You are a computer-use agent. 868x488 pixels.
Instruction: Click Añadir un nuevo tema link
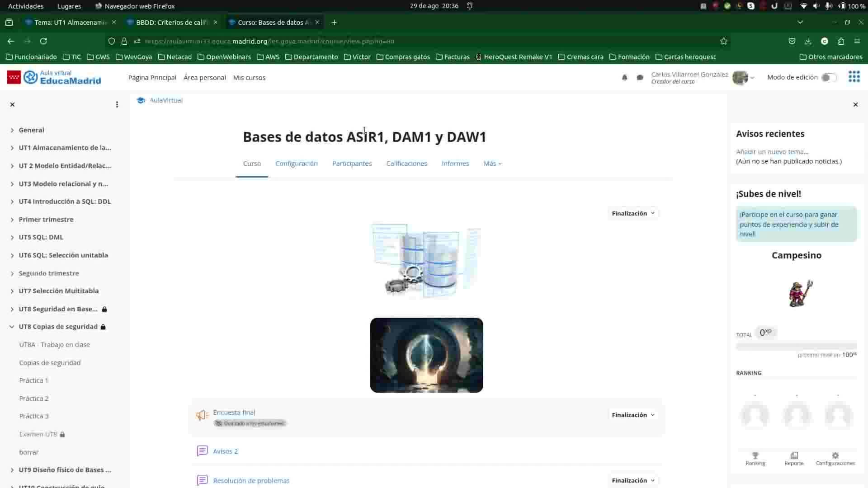772,152
